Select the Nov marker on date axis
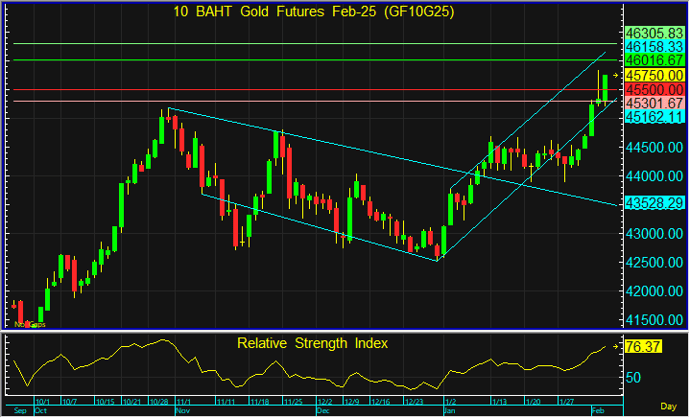Image resolution: width=690 pixels, height=418 pixels. (182, 411)
